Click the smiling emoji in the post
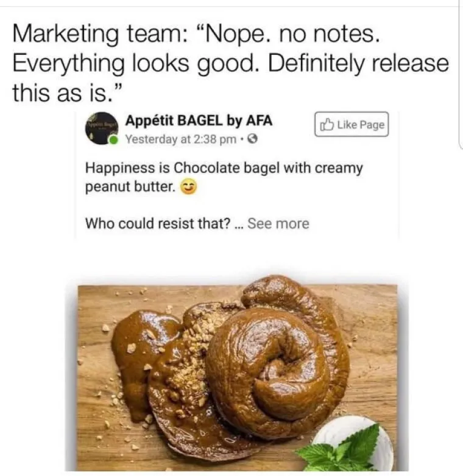Image resolution: width=463 pixels, height=476 pixels. 189,187
